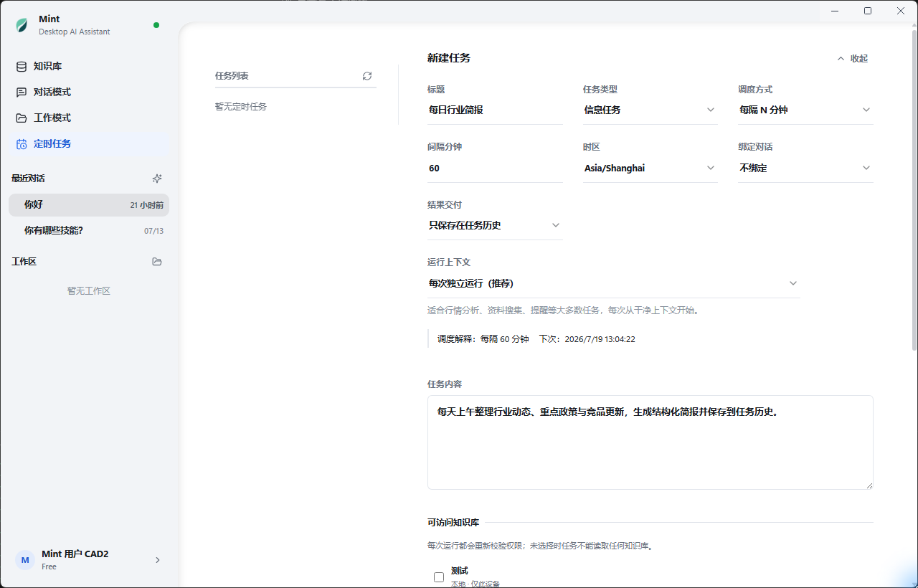Viewport: 918px width, 588px height.
Task: Open 定时任务 section
Action: click(x=89, y=143)
